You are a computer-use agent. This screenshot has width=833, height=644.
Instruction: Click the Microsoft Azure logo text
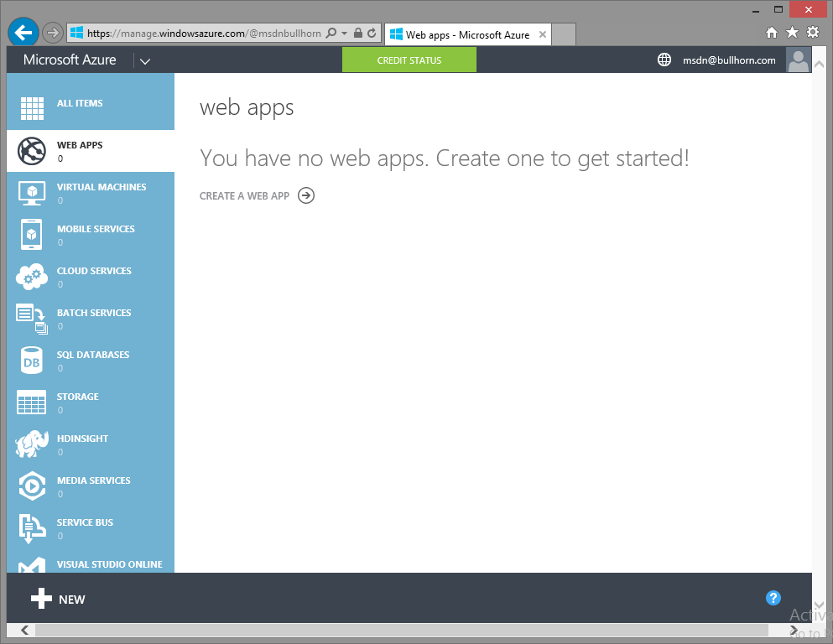pos(70,60)
